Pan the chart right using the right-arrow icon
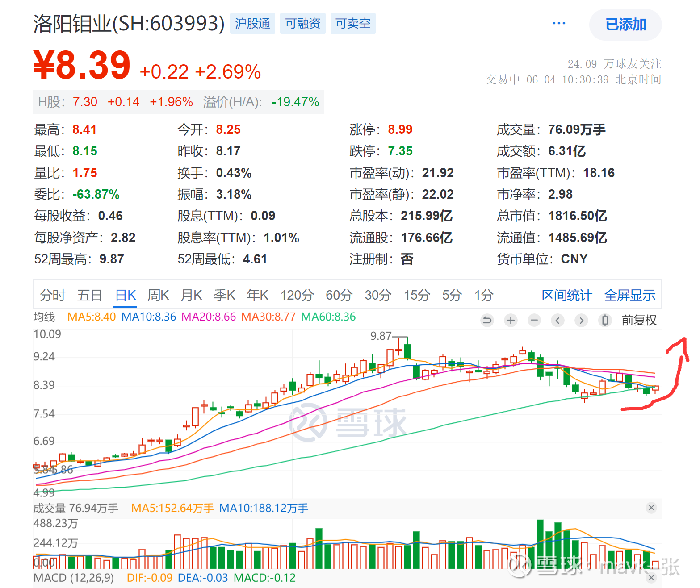Screen dimensions: 700x588 (581, 320)
